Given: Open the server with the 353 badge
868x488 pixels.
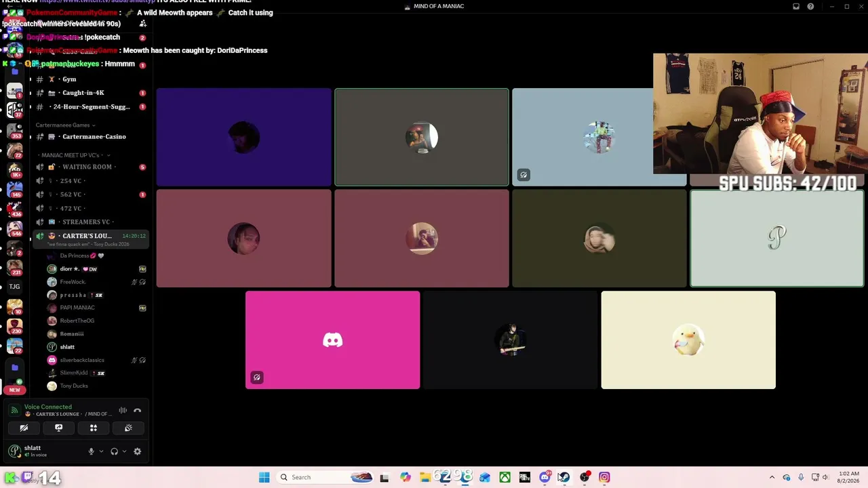Looking at the screenshot, I should (14, 132).
